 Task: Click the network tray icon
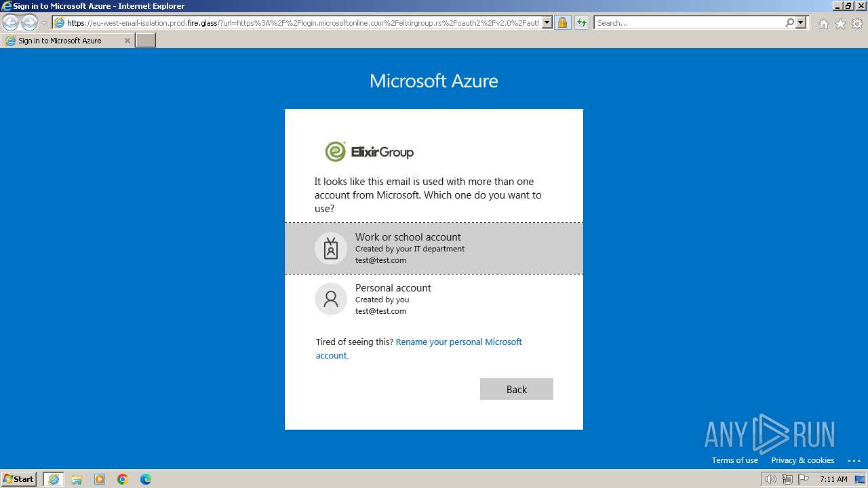pyautogui.click(x=787, y=479)
